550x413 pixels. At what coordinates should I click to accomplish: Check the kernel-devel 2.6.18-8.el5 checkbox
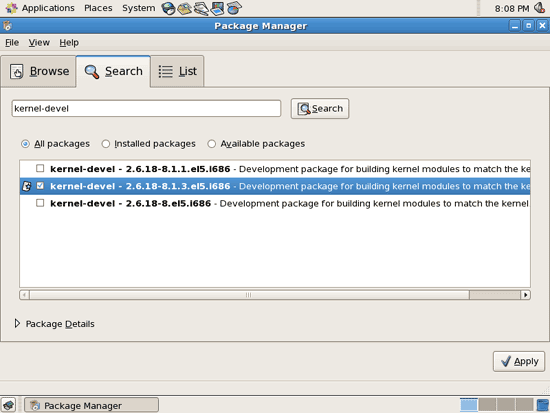[40, 203]
